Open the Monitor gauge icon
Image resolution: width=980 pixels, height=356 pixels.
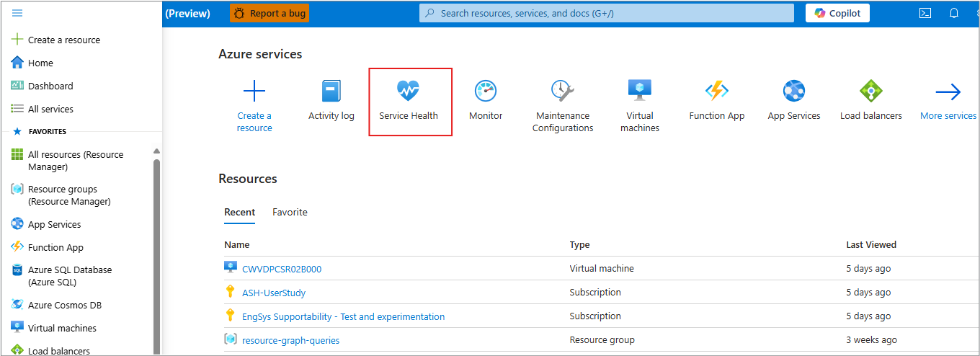pyautogui.click(x=486, y=91)
